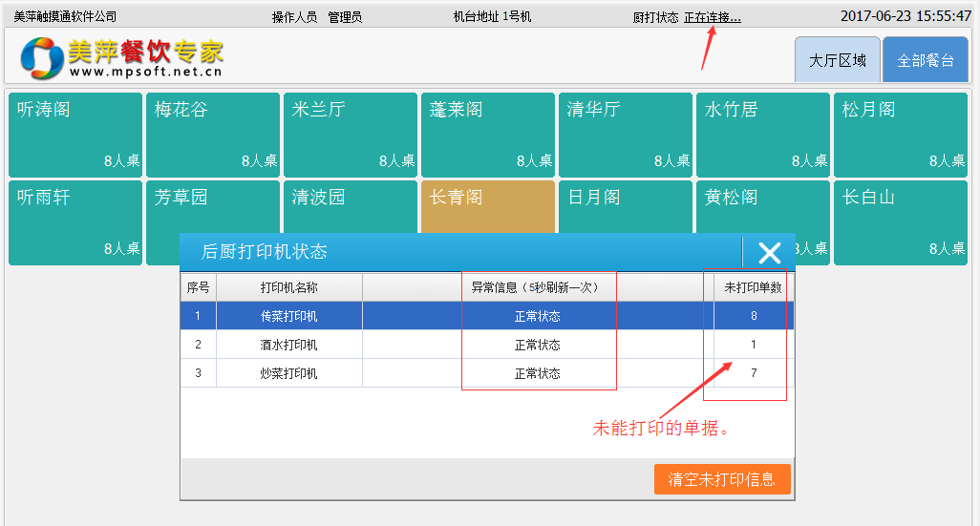Open the 蓬莱阁 table tile
This screenshot has width=980, height=526.
pos(487,135)
